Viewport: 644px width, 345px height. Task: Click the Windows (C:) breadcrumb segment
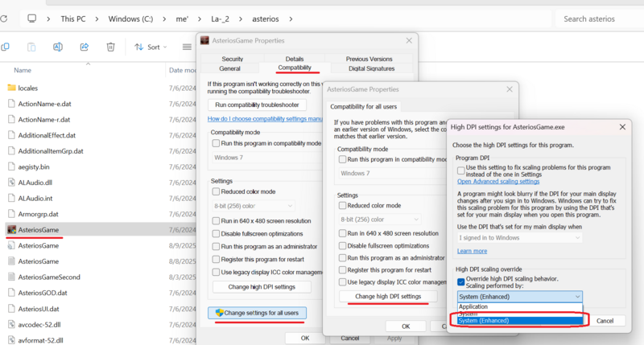click(x=130, y=18)
